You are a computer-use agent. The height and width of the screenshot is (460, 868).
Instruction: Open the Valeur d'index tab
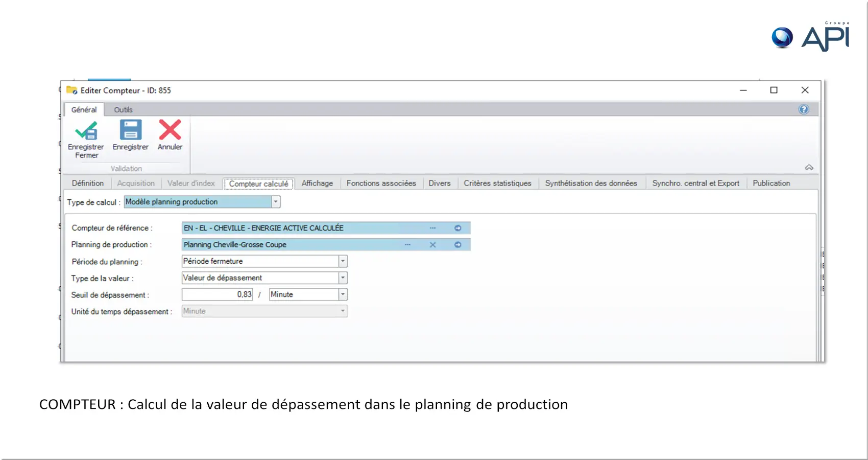pyautogui.click(x=191, y=183)
